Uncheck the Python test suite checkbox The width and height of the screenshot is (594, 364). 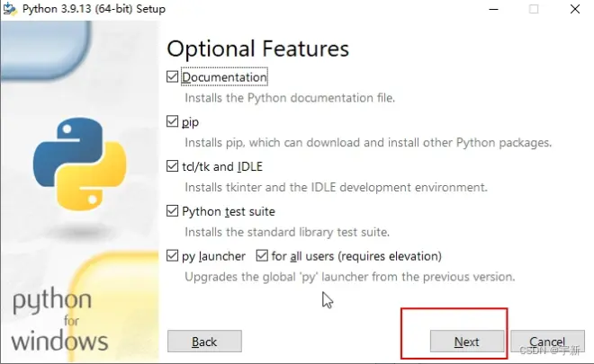[x=173, y=210]
